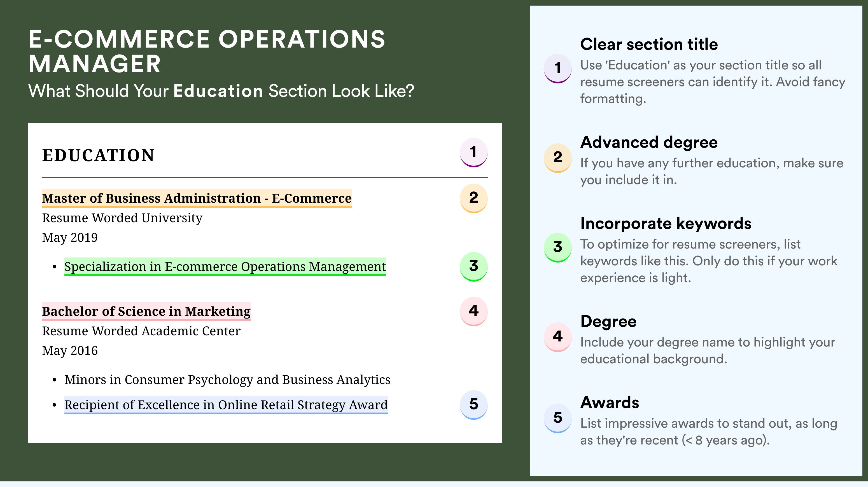Click the blue number 5 badge in the resume

click(x=473, y=405)
